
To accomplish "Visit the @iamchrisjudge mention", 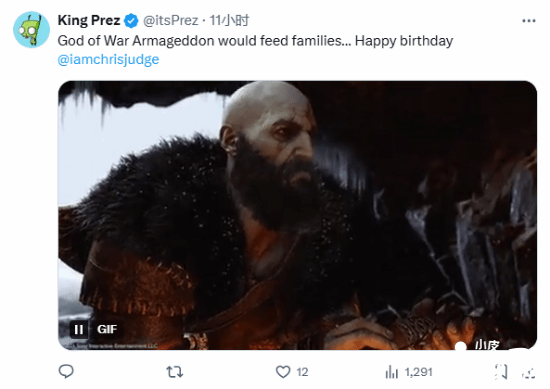I will point(108,59).
